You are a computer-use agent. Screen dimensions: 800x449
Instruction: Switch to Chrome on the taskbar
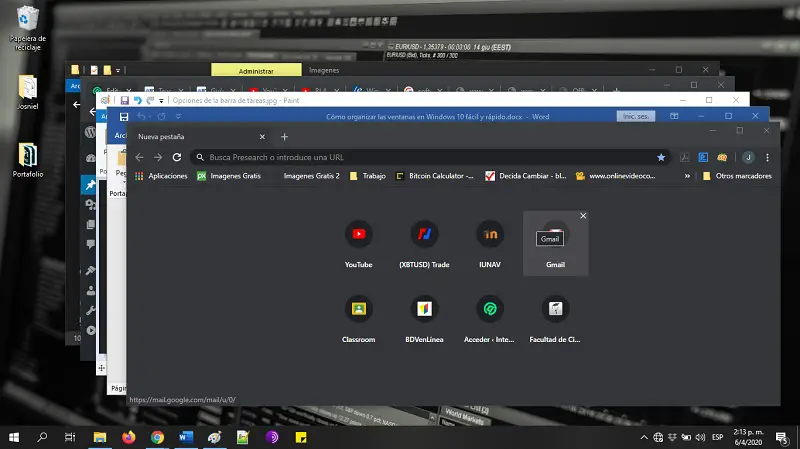point(157,437)
